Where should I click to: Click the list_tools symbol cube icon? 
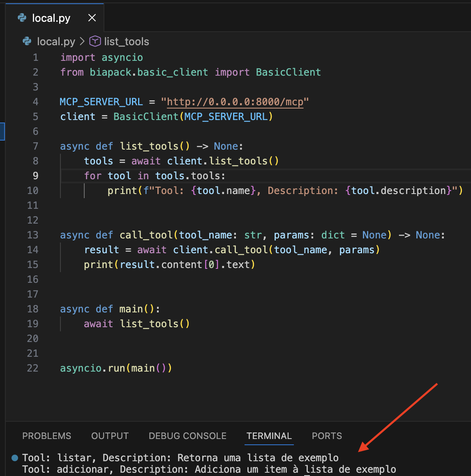(95, 41)
